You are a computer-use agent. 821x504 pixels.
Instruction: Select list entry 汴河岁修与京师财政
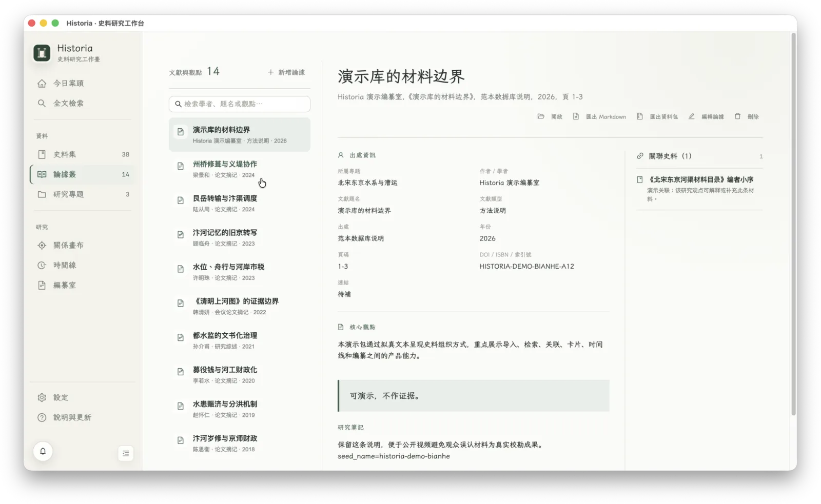240,443
